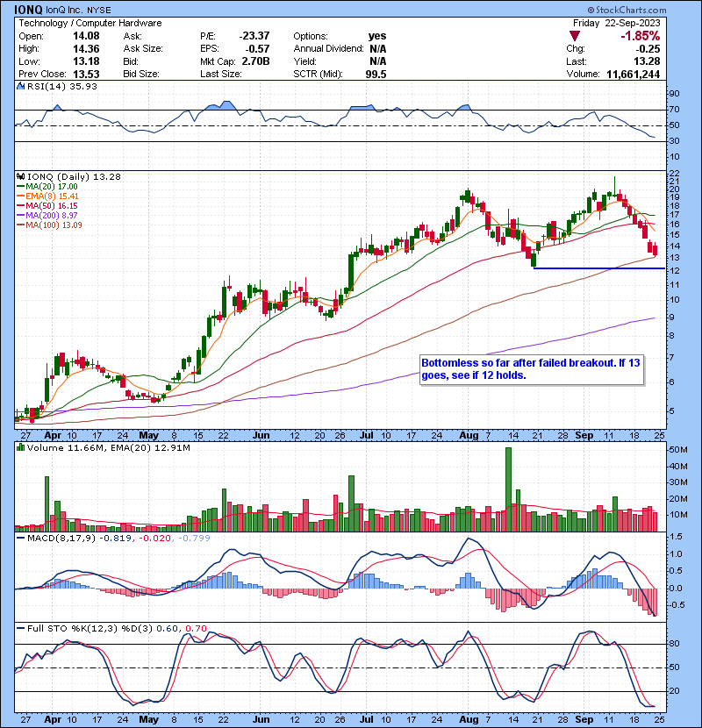Image resolution: width=702 pixels, height=728 pixels.
Task: Click the Volume 11.66M, EMA(20) 12.91M label
Action: 108,447
